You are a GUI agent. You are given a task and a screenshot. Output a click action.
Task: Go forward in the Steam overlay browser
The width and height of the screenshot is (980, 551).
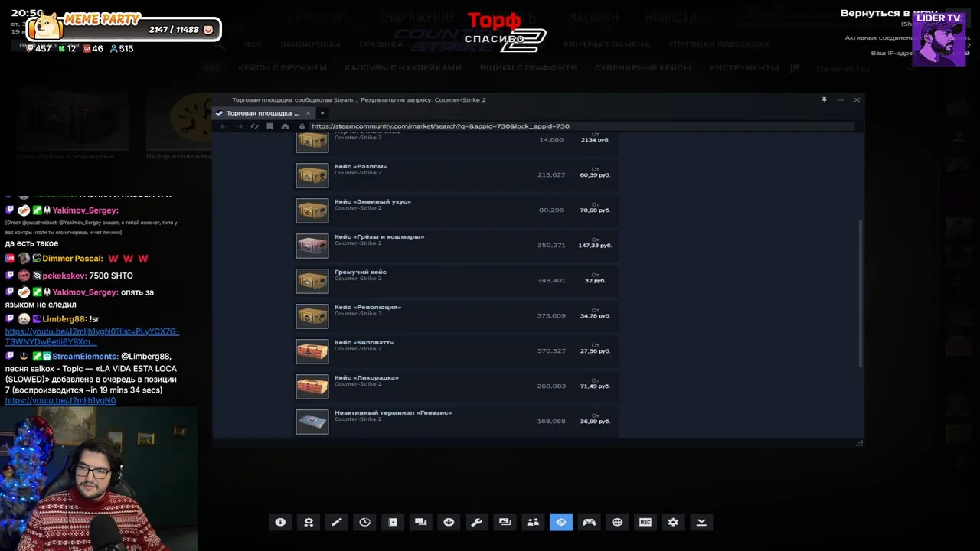coord(239,126)
